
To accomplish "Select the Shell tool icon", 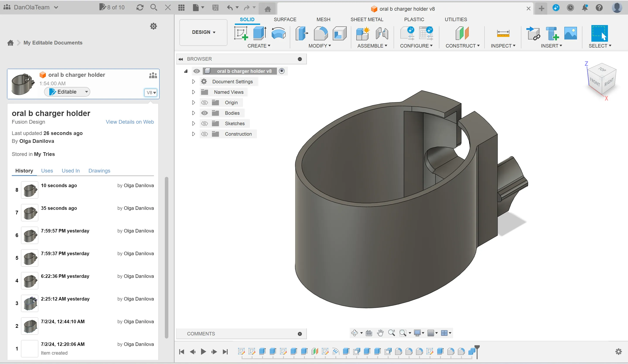I will pyautogui.click(x=340, y=33).
